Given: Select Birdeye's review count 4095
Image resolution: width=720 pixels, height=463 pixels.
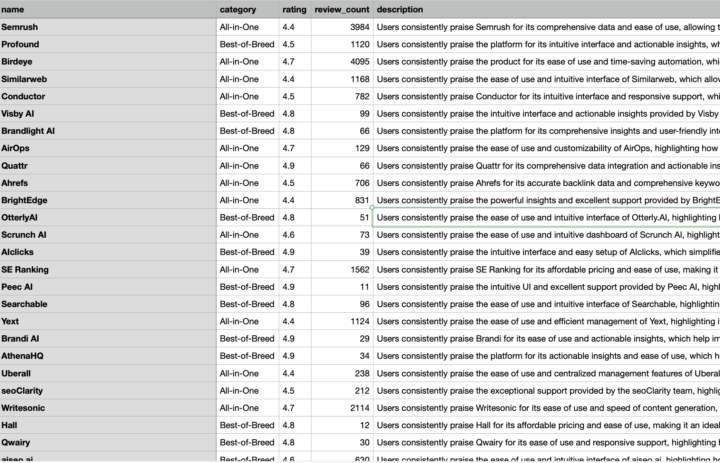Looking at the screenshot, I should [x=342, y=62].
